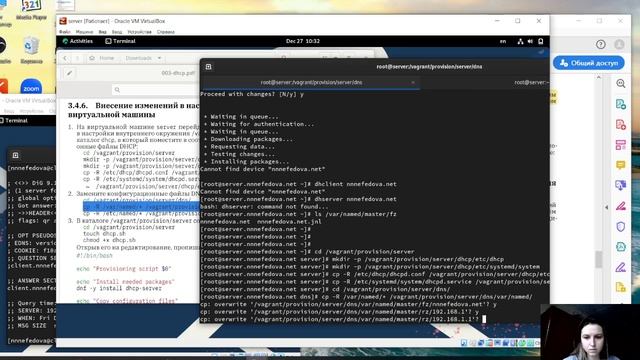Open the Terminal app menu in GNOME bar
This screenshot has height=360, width=640.
click(120, 41)
